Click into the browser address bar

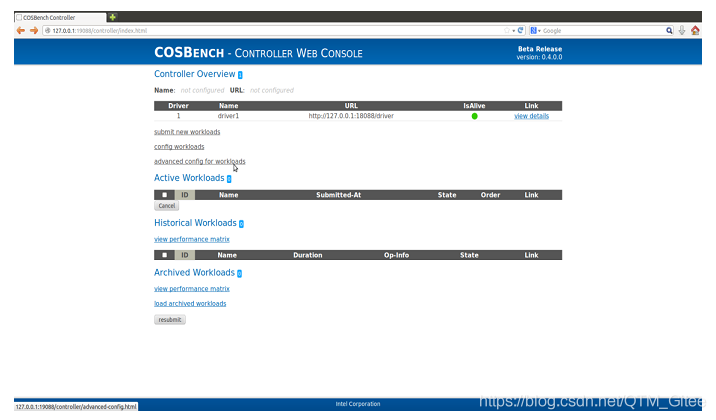click(274, 31)
